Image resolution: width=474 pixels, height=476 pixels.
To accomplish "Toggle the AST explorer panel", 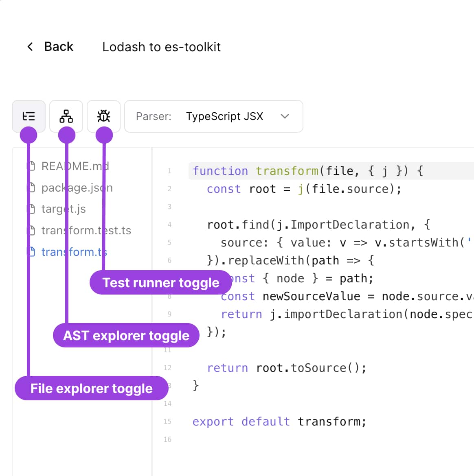I will click(x=66, y=116).
